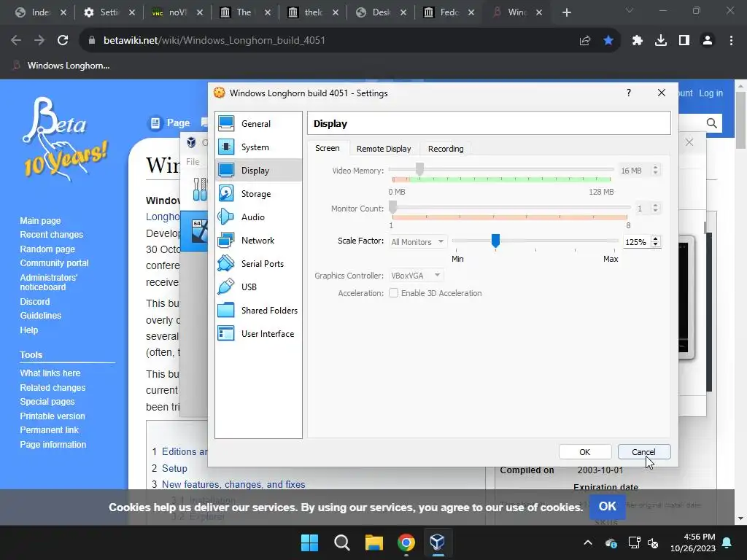Open Random page wiki link
The height and width of the screenshot is (560, 747).
click(x=47, y=249)
